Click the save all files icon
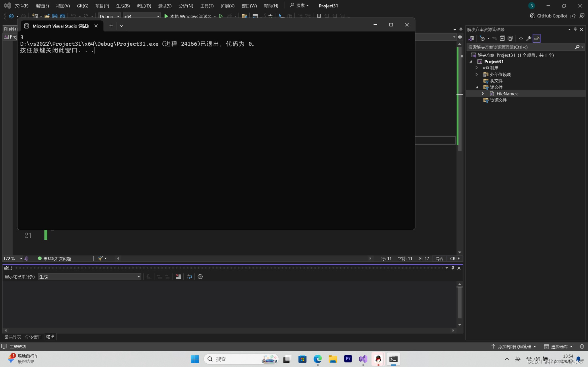This screenshot has width=588, height=367. pos(63,16)
